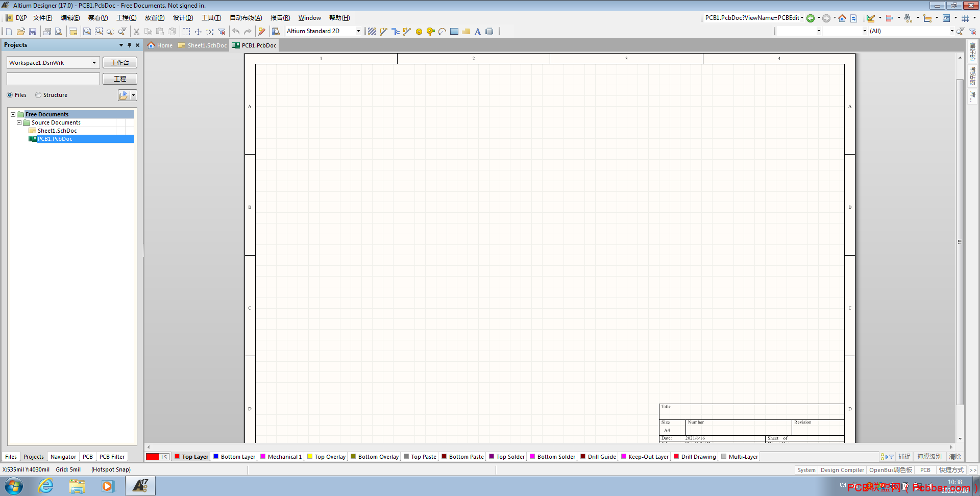The image size is (980, 496).
Task: Click the Bottom Layer blue color swatch
Action: 216,456
